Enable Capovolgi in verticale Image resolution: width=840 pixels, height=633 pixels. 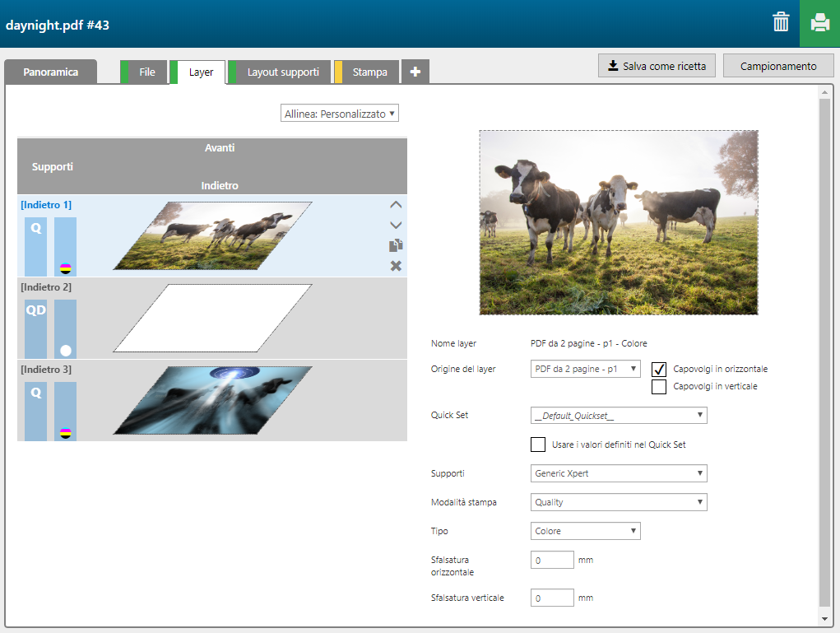(659, 387)
